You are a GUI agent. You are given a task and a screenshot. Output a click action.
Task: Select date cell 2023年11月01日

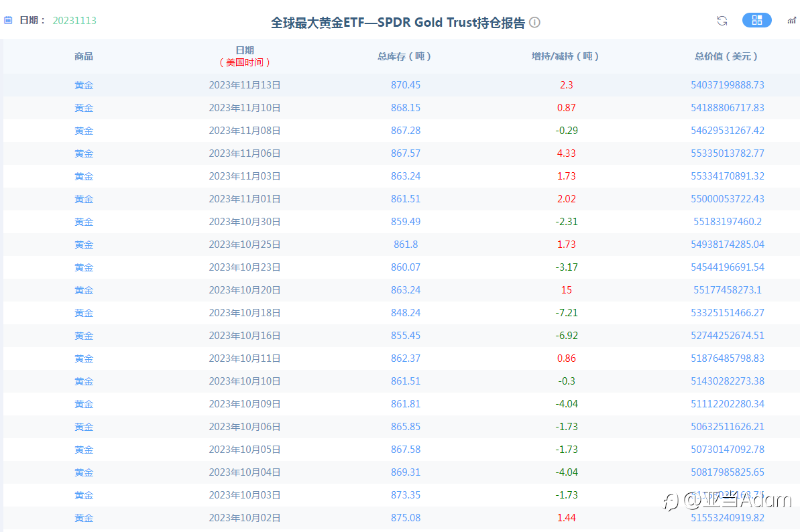244,199
